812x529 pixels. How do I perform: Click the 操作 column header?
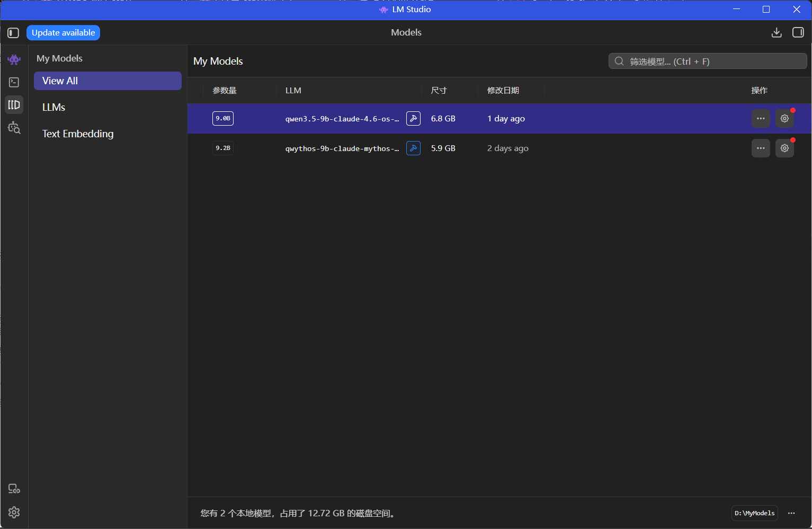[x=760, y=91]
